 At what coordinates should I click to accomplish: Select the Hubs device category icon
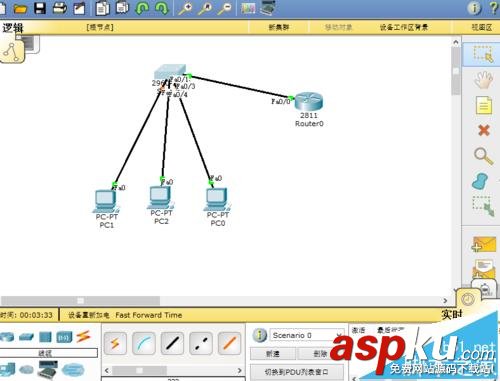tap(45, 337)
